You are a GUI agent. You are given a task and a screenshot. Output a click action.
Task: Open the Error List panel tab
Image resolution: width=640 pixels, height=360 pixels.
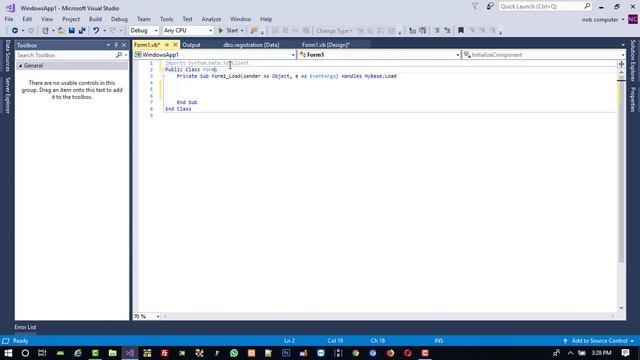25,327
